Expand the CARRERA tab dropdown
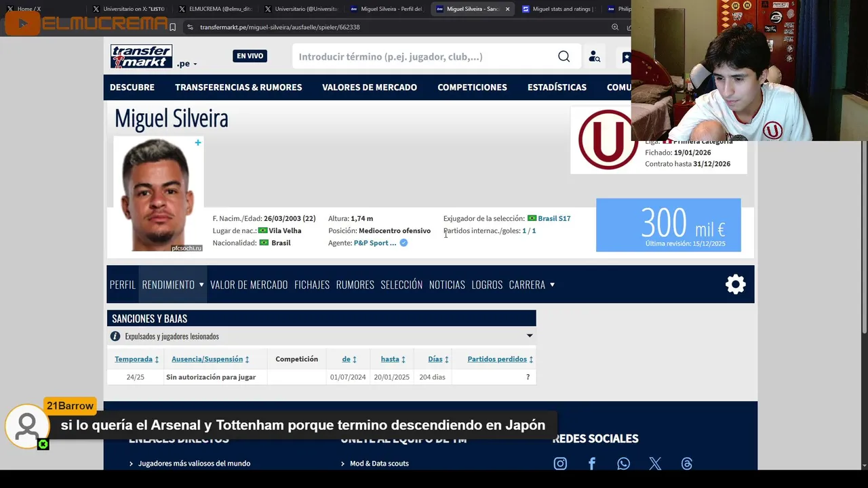This screenshot has width=868, height=488. [532, 285]
